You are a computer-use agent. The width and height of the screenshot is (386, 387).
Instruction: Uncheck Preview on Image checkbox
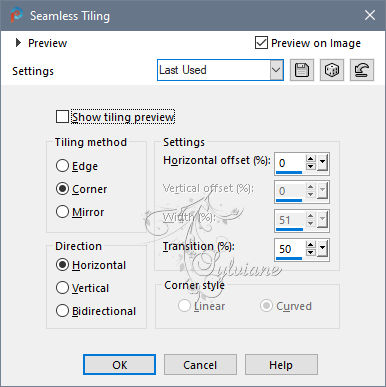(261, 43)
